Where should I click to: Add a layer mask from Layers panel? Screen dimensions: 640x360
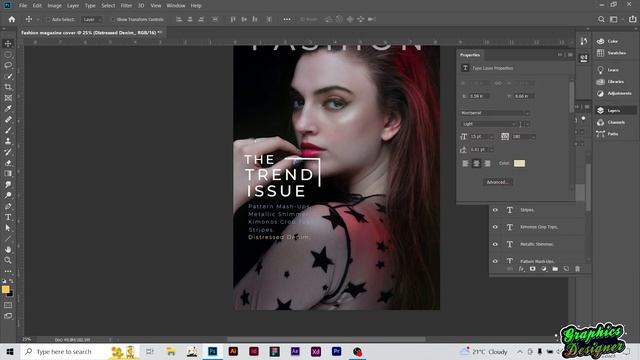pos(532,269)
